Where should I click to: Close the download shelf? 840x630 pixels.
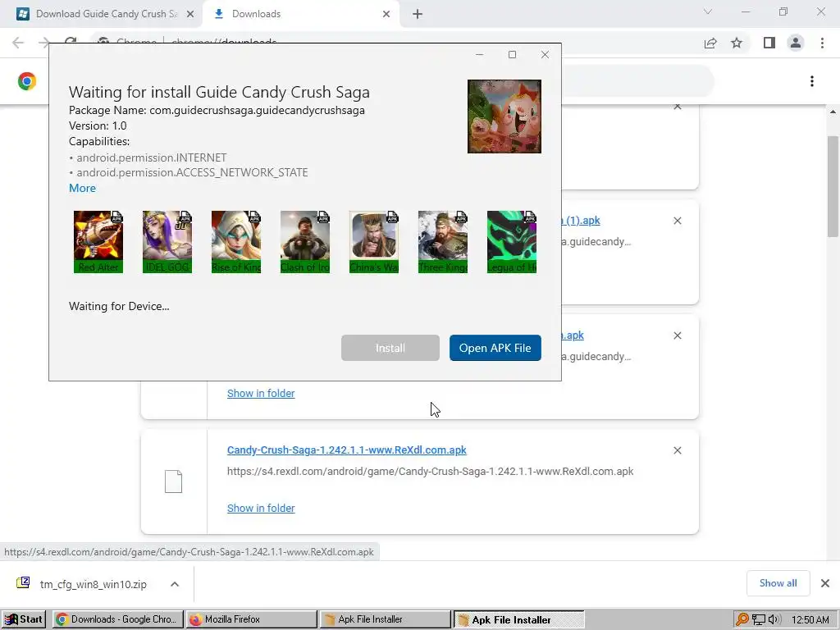(x=825, y=583)
